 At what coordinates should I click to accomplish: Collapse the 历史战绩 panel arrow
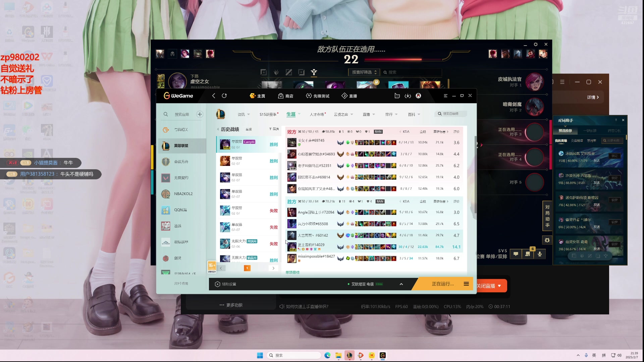coord(218,129)
